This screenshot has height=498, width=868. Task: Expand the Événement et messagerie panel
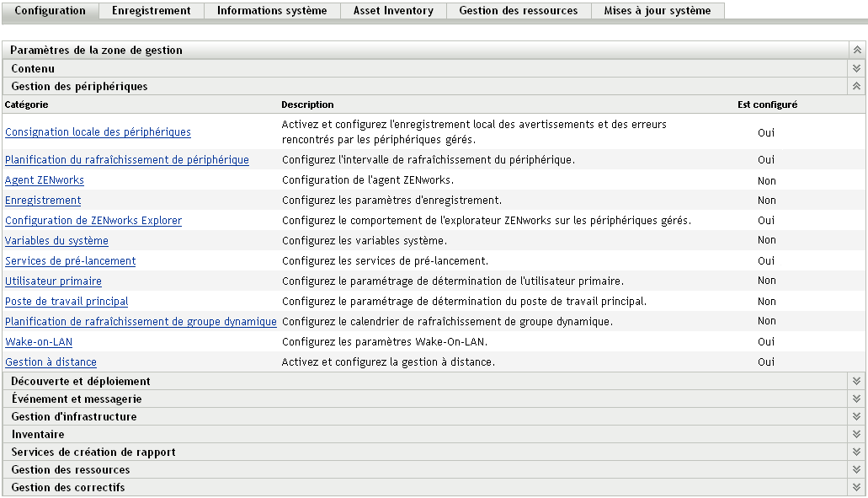pos(856,399)
